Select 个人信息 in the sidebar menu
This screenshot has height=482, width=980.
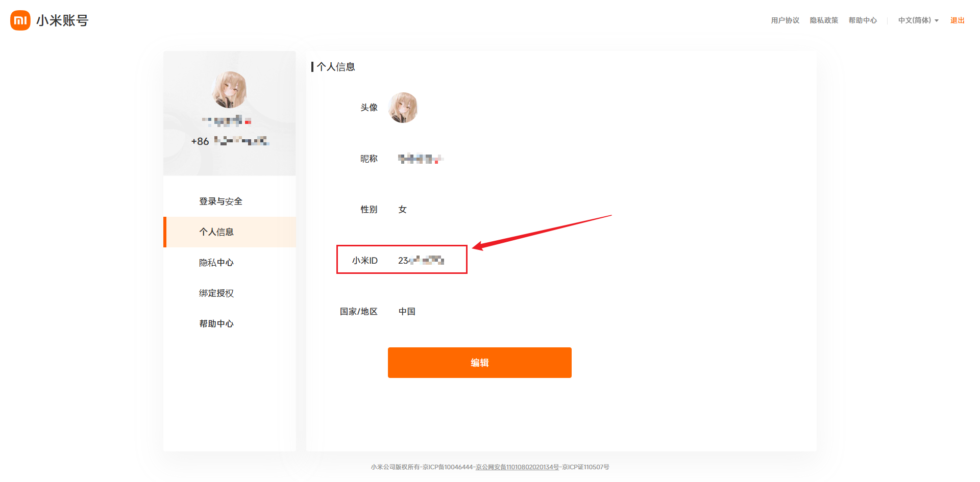tap(216, 232)
